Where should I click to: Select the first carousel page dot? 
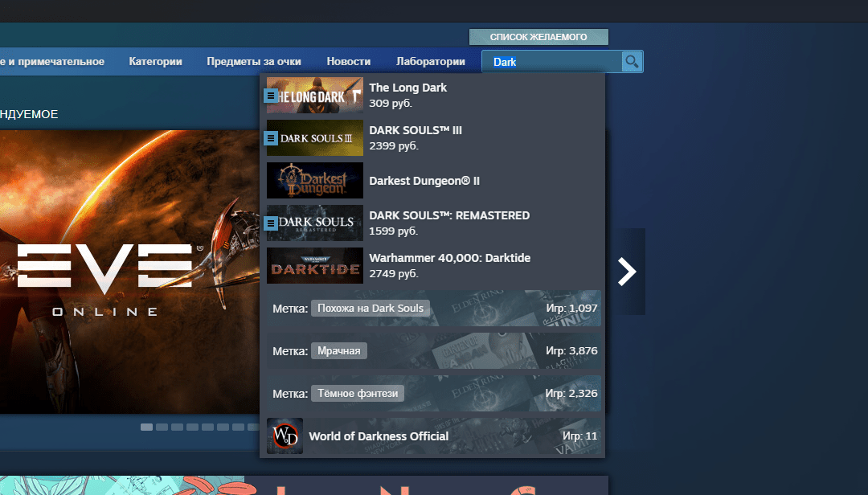[147, 427]
